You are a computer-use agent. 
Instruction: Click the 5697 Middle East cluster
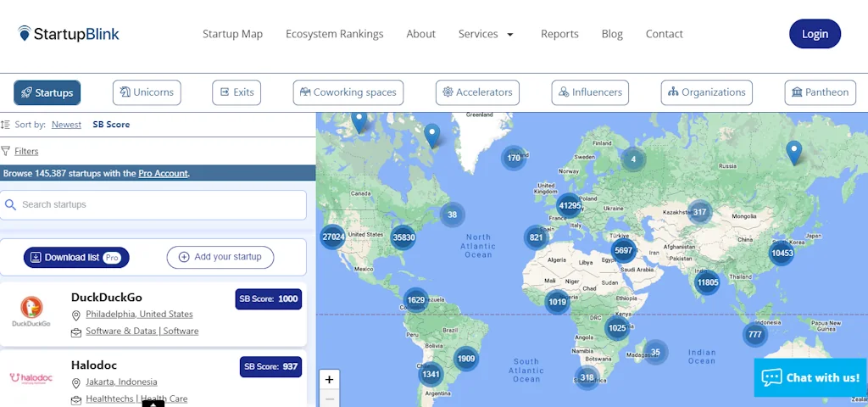[623, 250]
